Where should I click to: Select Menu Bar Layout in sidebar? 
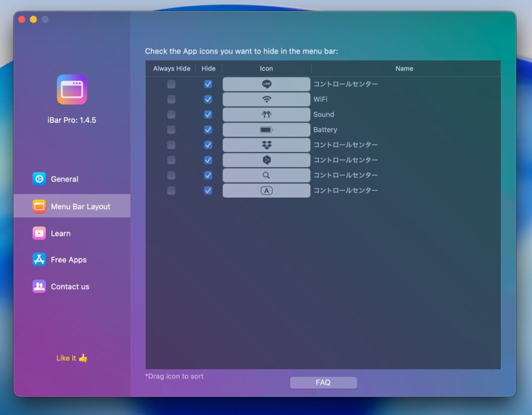click(80, 206)
